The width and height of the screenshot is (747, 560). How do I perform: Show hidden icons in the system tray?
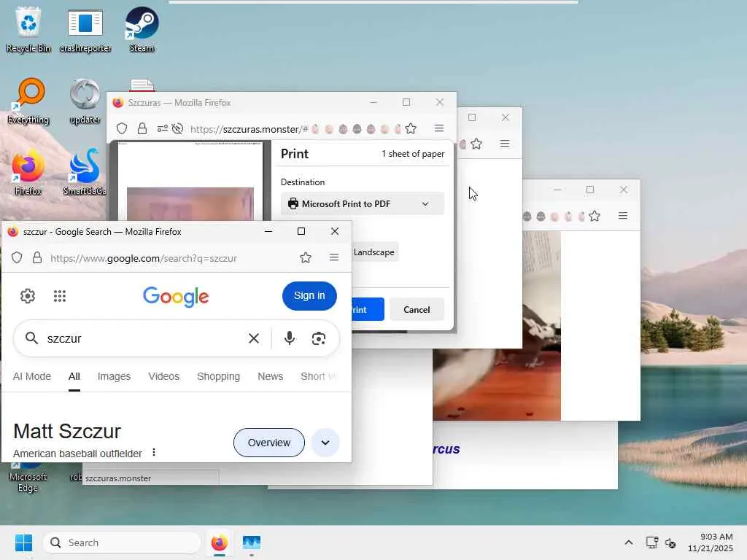629,542
